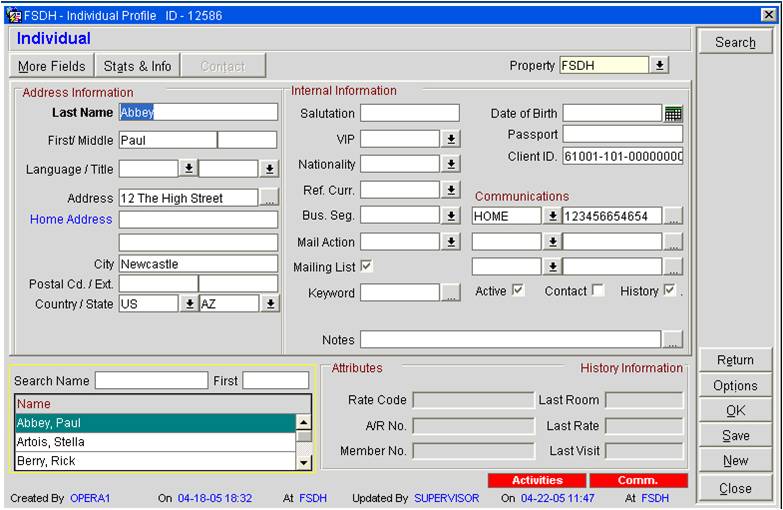783x510 pixels.
Task: Click the Name column header
Action: pyautogui.click(x=163, y=404)
